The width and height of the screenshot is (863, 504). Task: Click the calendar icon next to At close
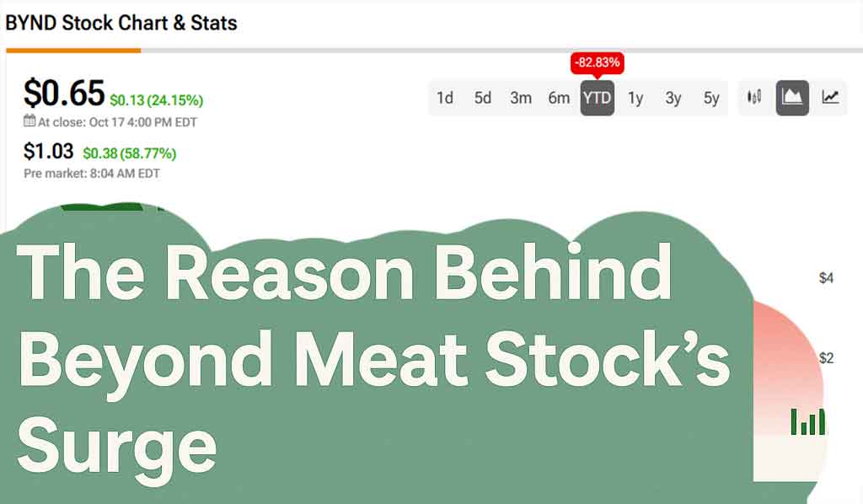[x=28, y=121]
